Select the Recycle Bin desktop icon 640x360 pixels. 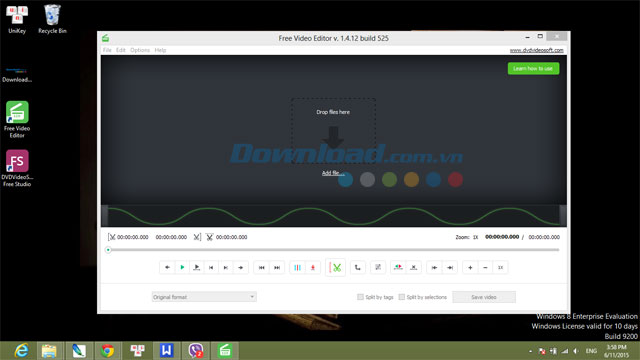pyautogui.click(x=52, y=19)
